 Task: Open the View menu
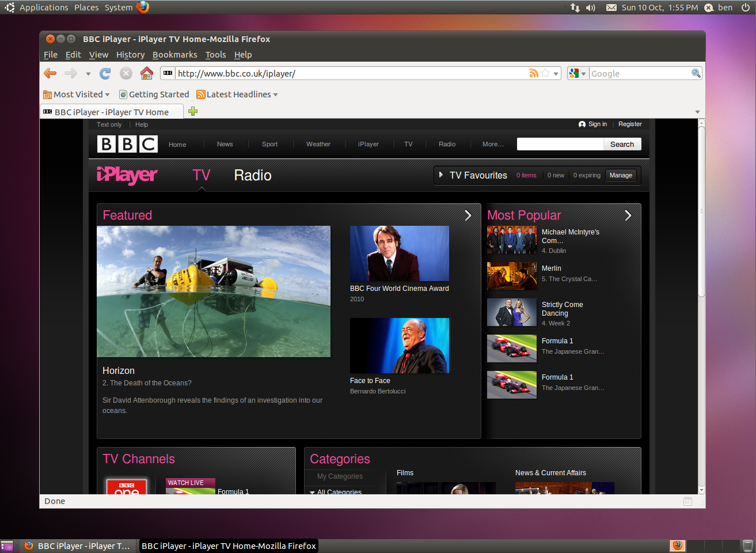(98, 55)
